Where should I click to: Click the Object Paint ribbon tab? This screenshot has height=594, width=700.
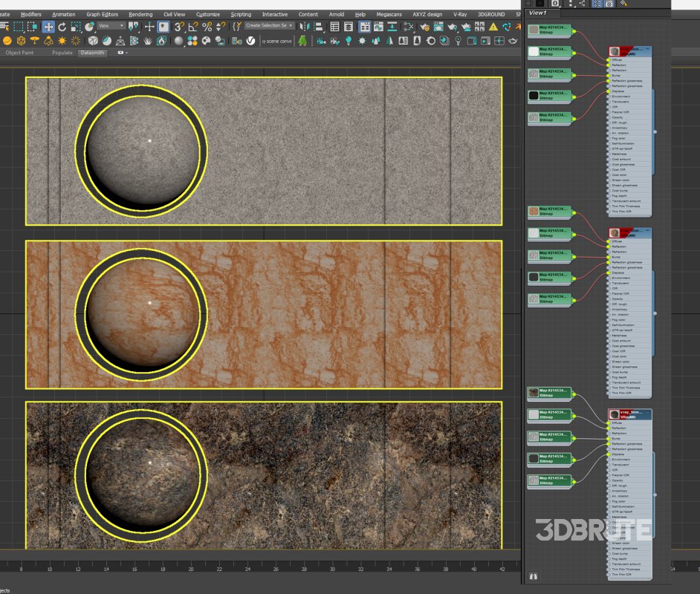point(19,53)
